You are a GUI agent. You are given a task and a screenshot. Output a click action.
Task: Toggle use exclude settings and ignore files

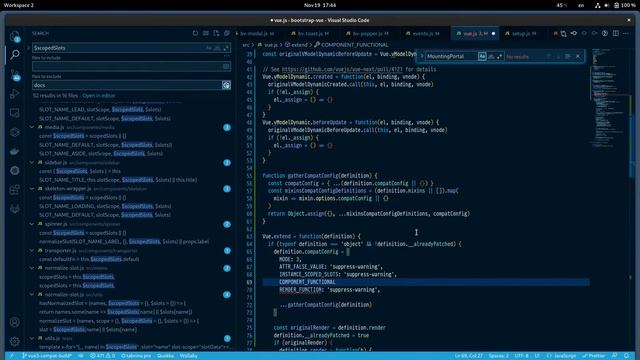coord(226,85)
